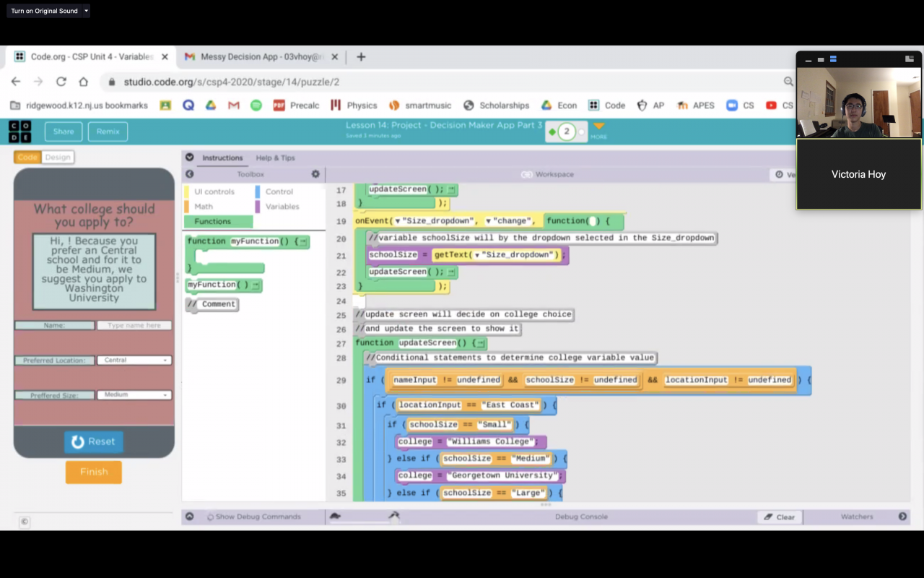The image size is (924, 578).
Task: Click the Name text input field
Action: click(134, 325)
